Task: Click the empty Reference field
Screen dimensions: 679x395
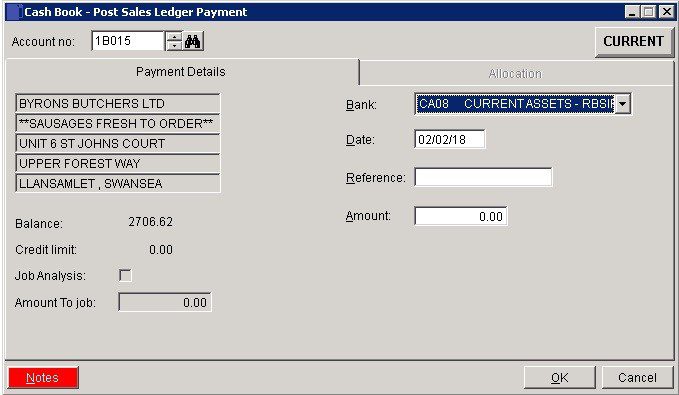Action: coord(483,177)
